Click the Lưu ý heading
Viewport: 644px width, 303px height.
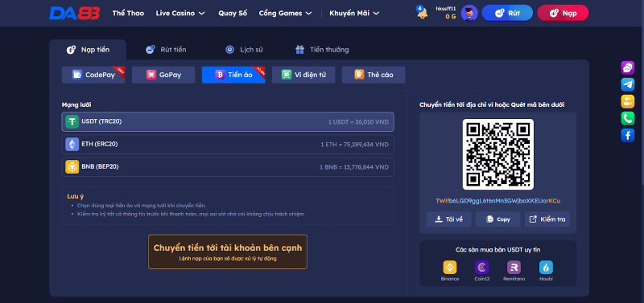pyautogui.click(x=76, y=196)
